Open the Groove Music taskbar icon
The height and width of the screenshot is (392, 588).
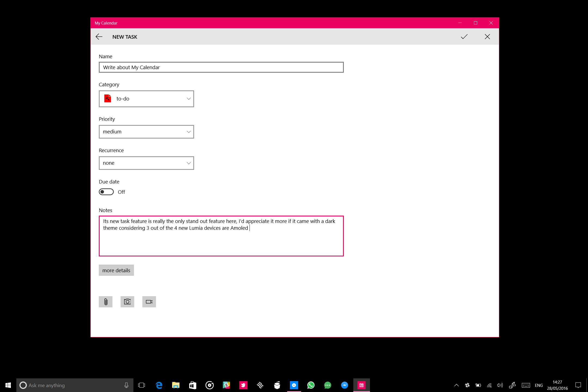click(x=210, y=385)
